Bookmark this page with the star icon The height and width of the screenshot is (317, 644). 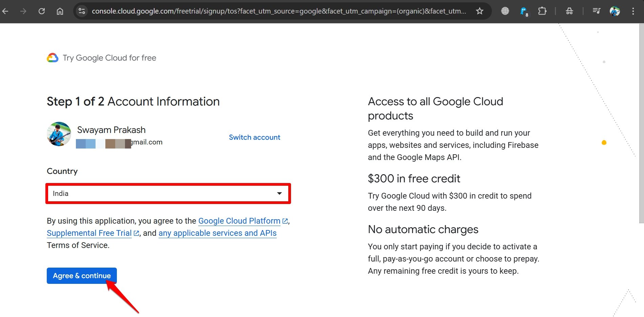(480, 11)
